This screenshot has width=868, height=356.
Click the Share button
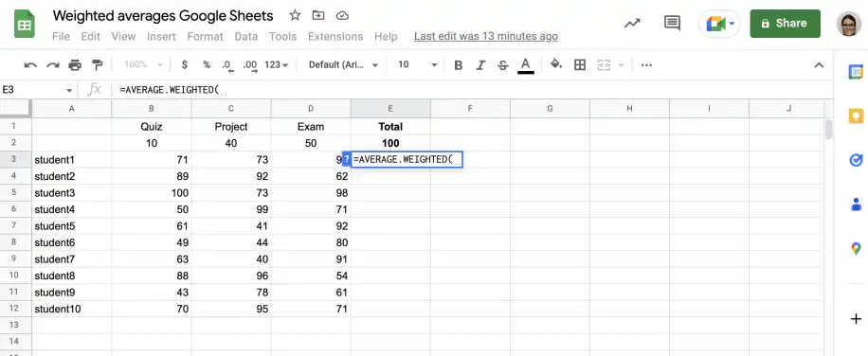tap(785, 24)
